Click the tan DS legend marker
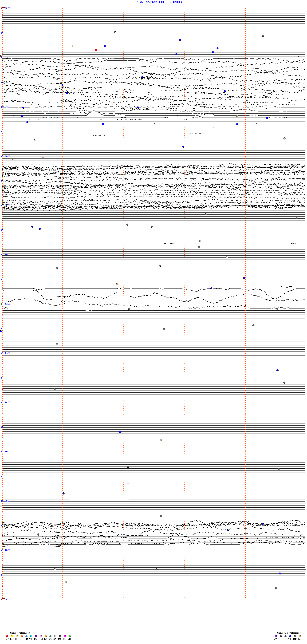 [x=300, y=636]
